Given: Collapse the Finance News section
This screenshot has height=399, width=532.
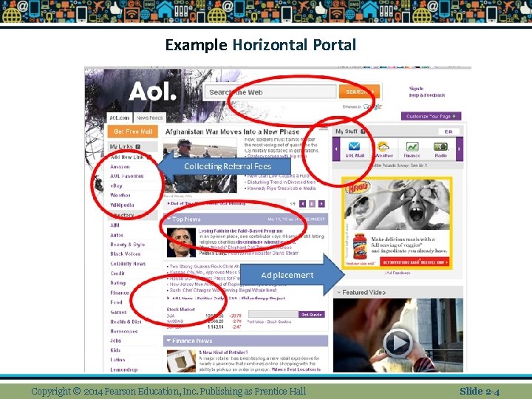Looking at the screenshot, I should coord(168,341).
